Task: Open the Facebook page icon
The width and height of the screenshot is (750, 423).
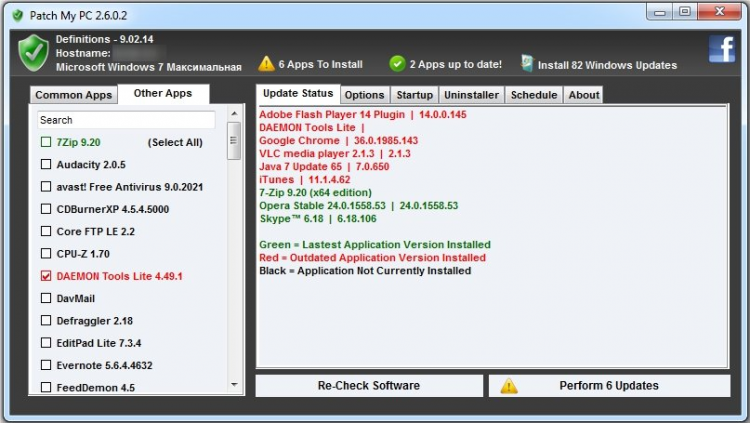Action: (x=722, y=49)
